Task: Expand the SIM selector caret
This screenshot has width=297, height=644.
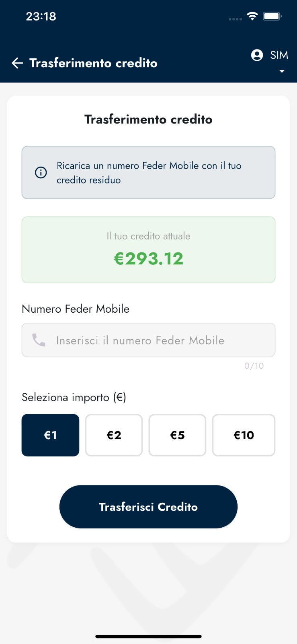Action: click(x=282, y=71)
